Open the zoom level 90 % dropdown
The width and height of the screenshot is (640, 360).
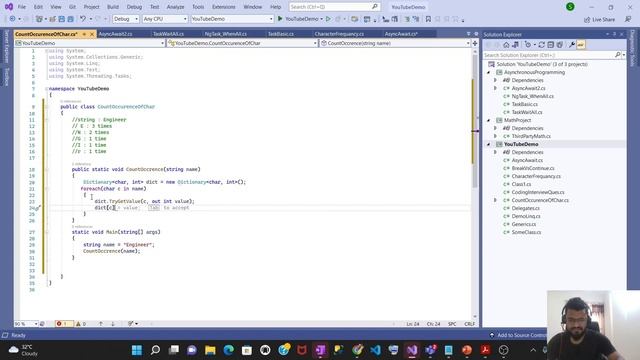click(26, 324)
